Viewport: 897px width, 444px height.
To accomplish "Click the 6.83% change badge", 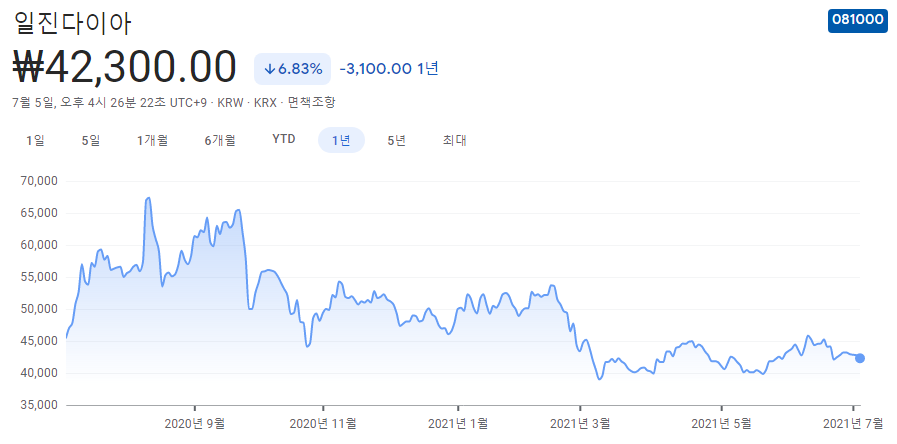I will (x=292, y=69).
